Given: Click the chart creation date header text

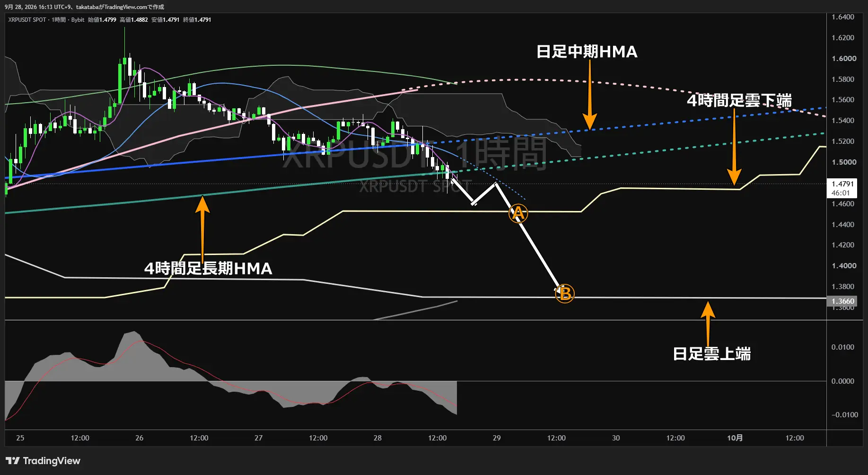Looking at the screenshot, I should click(x=85, y=7).
